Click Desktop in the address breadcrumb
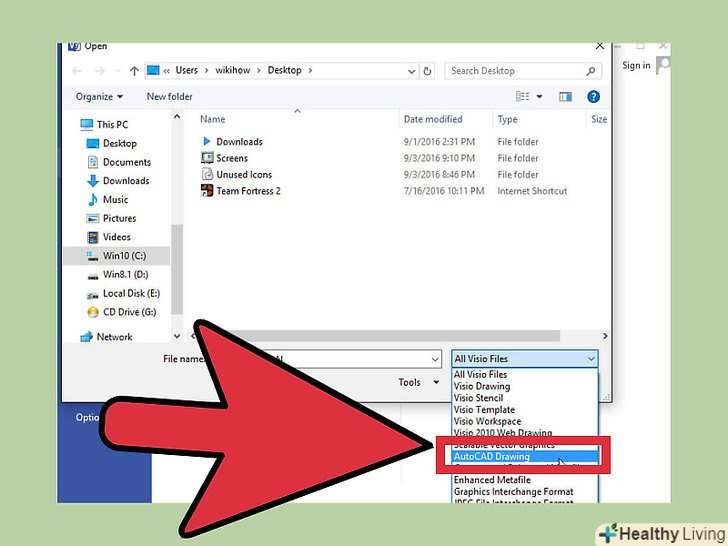 click(284, 70)
